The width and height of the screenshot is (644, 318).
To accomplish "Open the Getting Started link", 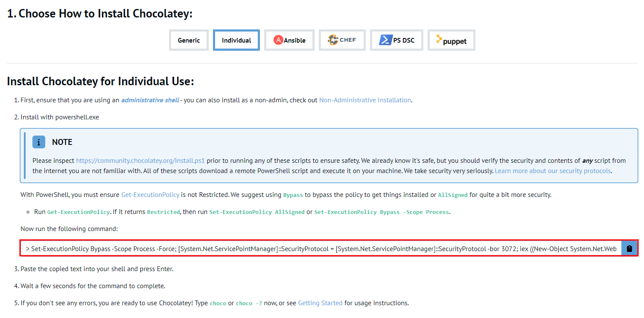I will point(320,303).
